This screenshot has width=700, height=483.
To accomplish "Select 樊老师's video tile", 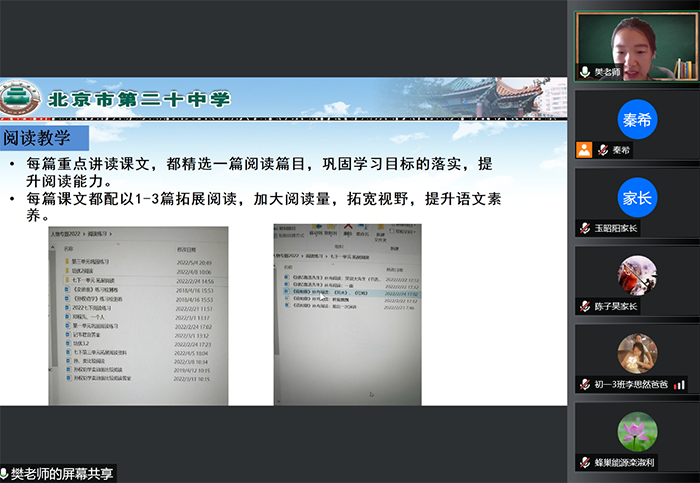I will point(637,46).
